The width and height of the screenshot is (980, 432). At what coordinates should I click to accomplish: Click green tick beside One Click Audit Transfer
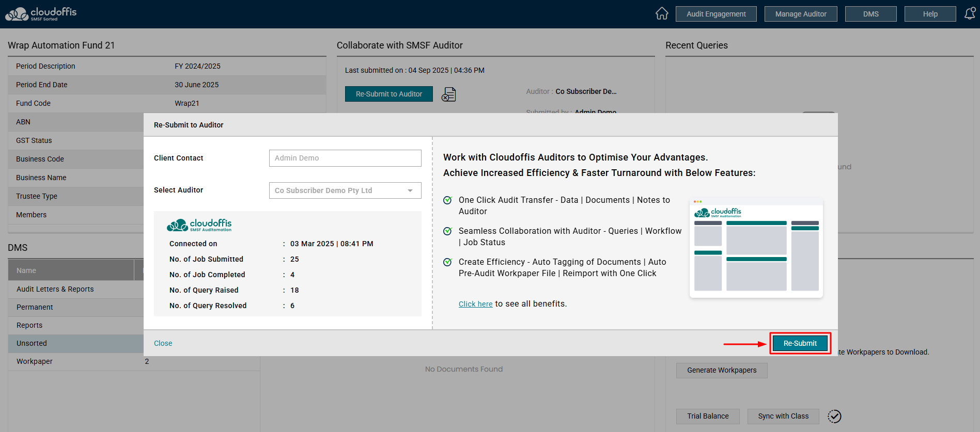point(448,200)
